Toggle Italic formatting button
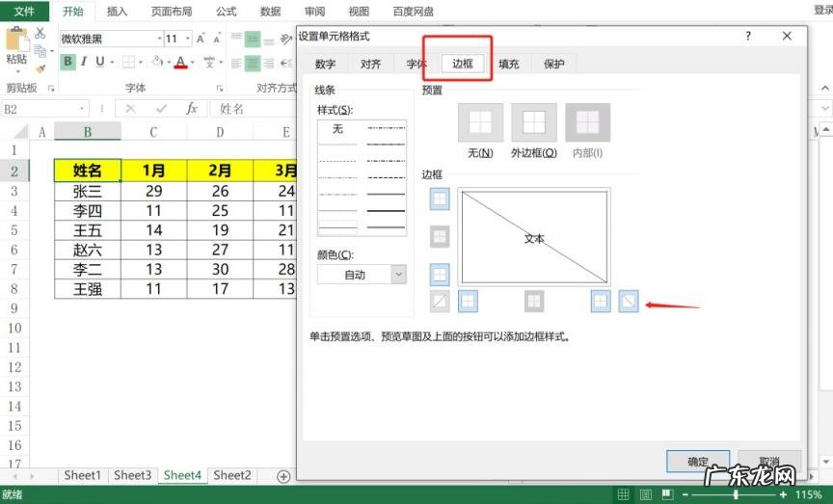The image size is (833, 504). [84, 62]
